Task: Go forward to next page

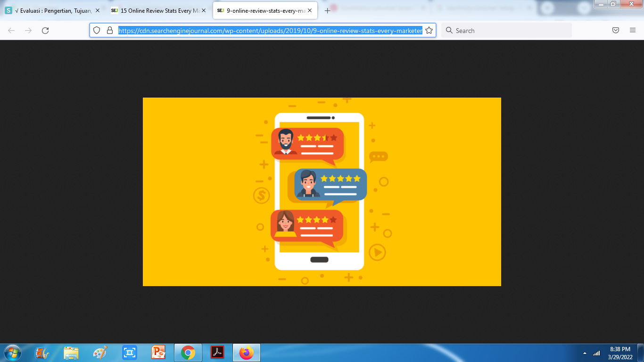Action: [28, 31]
